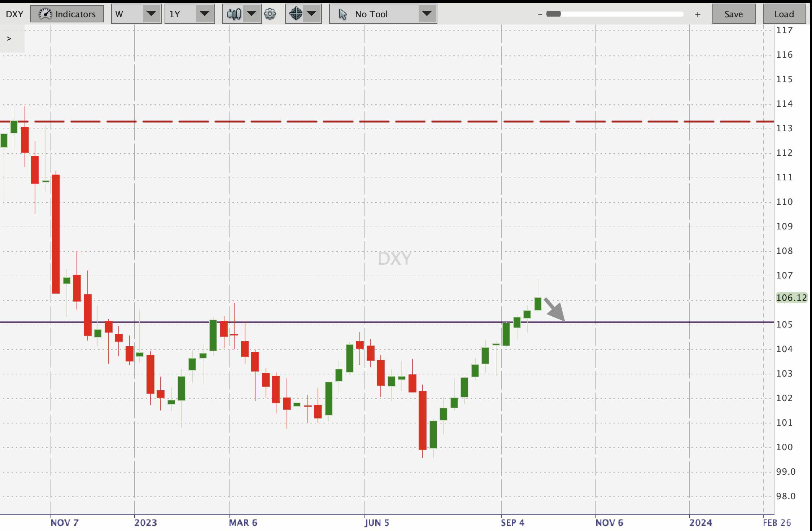This screenshot has height=531, width=812.
Task: Click the zoom out minus button
Action: tap(540, 14)
